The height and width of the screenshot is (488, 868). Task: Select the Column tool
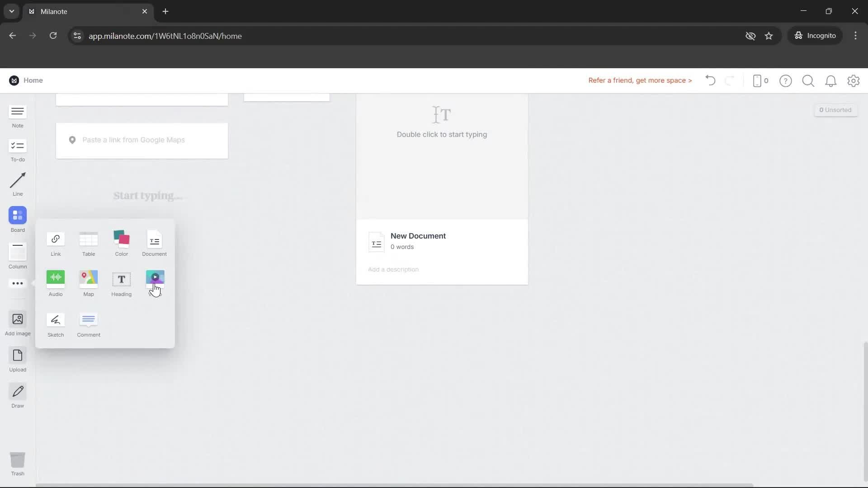17,256
